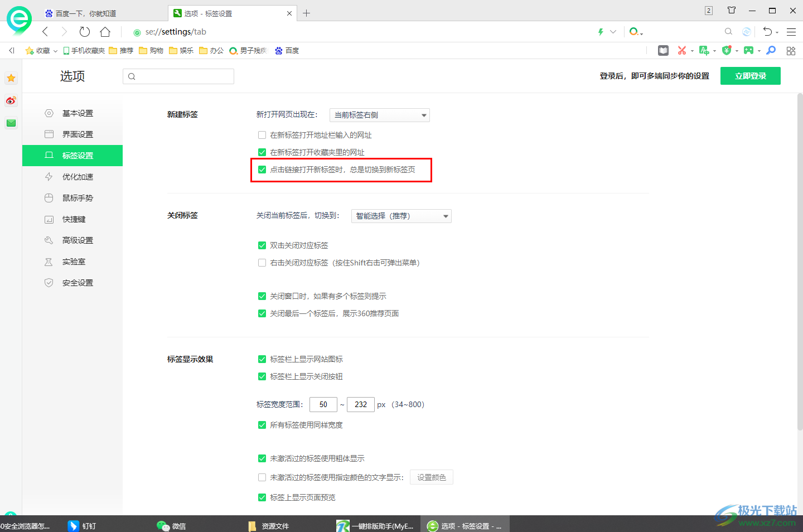Toggle 未激活过的标签使用粗体显示 checkbox

pyautogui.click(x=262, y=458)
